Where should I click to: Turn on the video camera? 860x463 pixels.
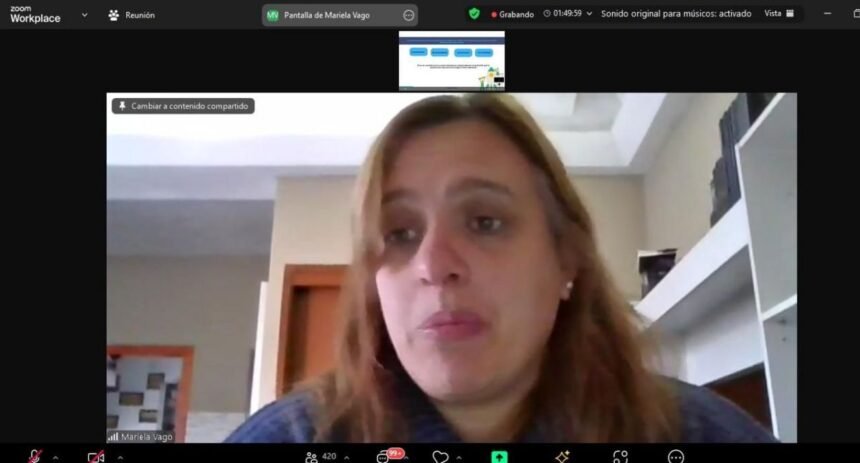[96, 457]
